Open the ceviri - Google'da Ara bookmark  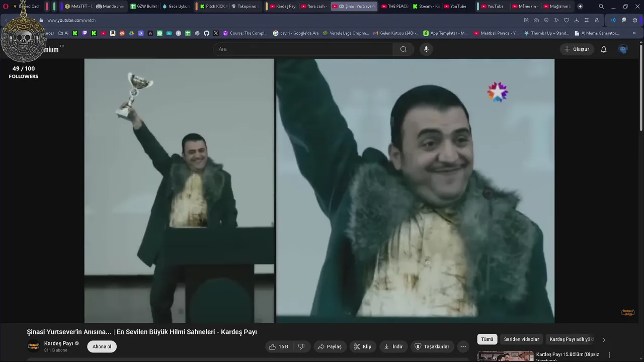[296, 33]
